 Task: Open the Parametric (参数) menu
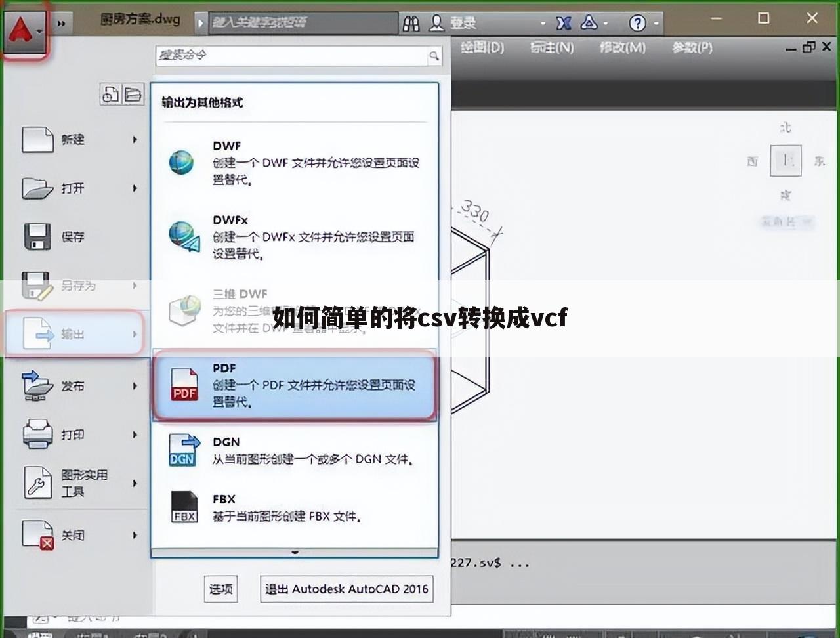point(692,47)
